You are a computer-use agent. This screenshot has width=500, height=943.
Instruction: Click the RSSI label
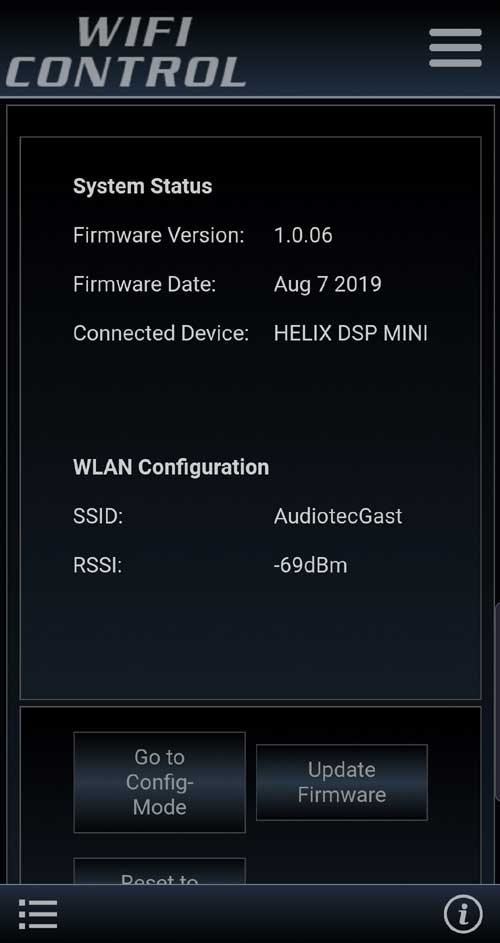[x=97, y=565]
